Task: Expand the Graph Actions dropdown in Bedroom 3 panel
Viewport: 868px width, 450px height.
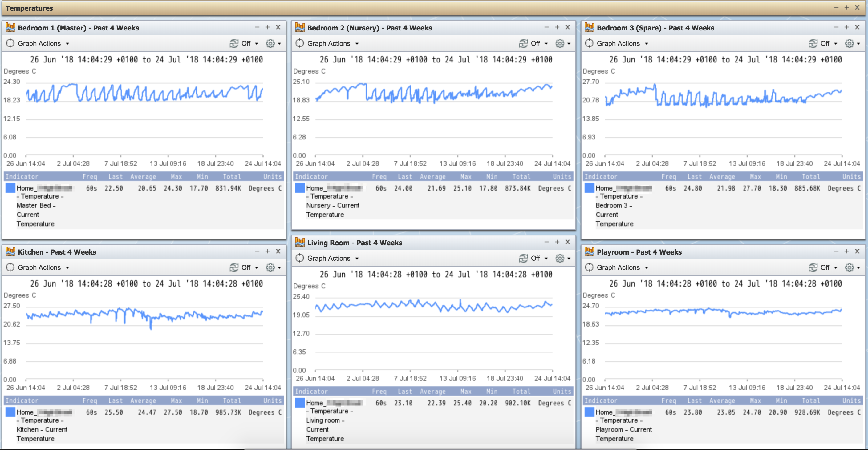Action: pyautogui.click(x=622, y=43)
